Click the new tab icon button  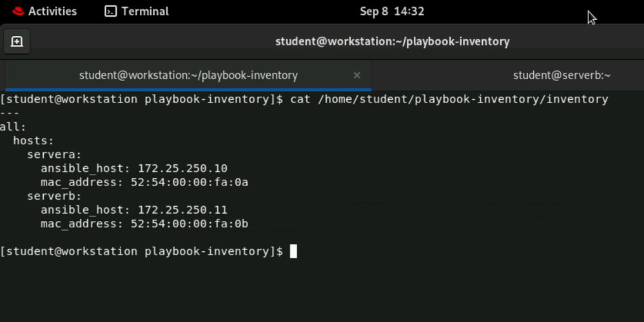click(17, 42)
